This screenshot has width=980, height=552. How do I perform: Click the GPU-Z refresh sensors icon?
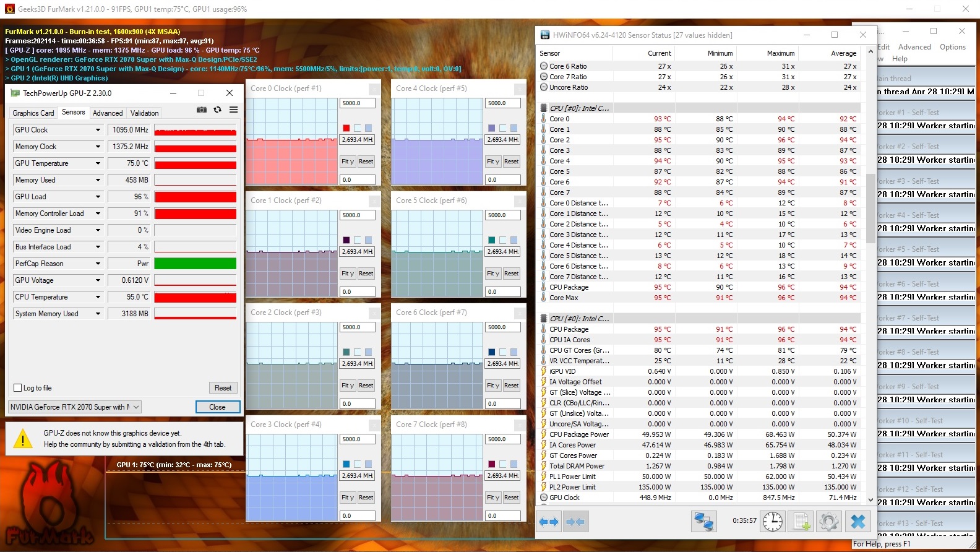point(217,110)
